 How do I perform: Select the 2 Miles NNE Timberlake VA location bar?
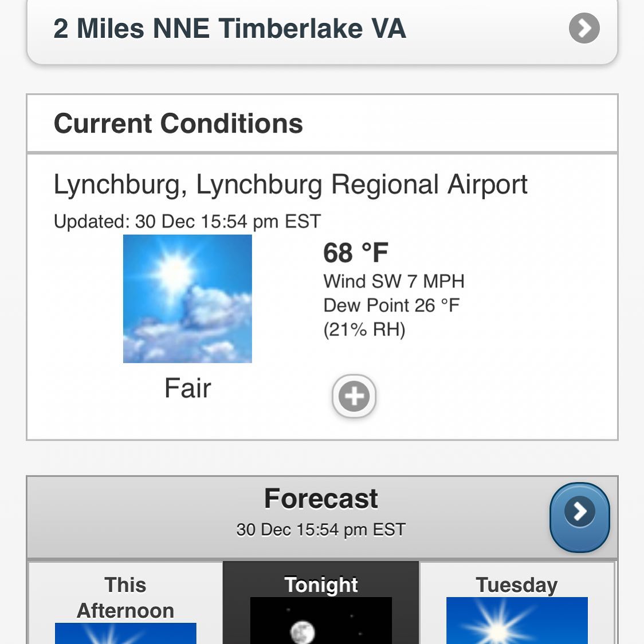pos(322,30)
